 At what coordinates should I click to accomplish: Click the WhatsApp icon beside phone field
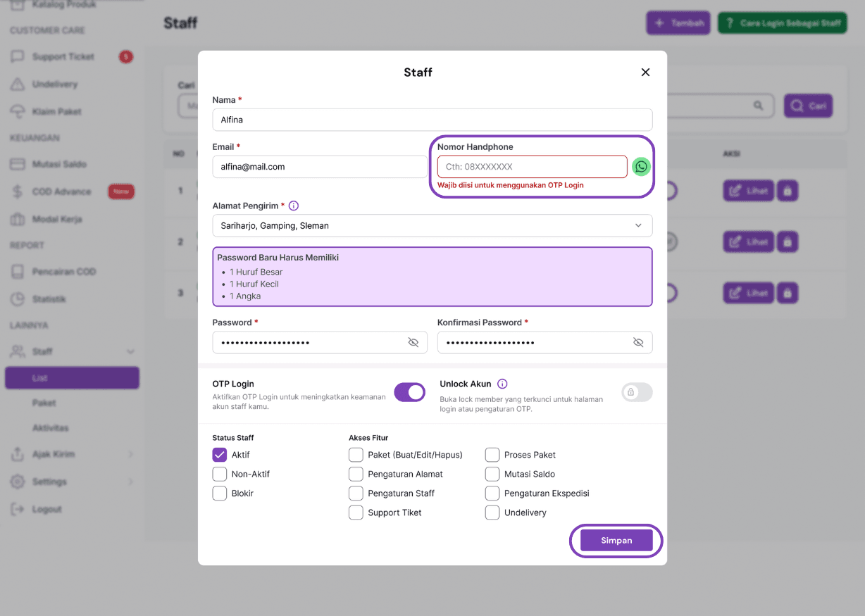641,167
